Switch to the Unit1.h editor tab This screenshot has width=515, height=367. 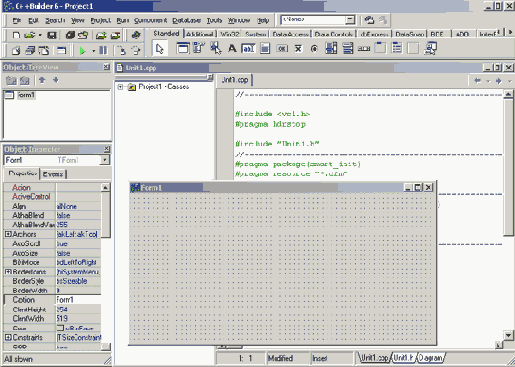(403, 358)
